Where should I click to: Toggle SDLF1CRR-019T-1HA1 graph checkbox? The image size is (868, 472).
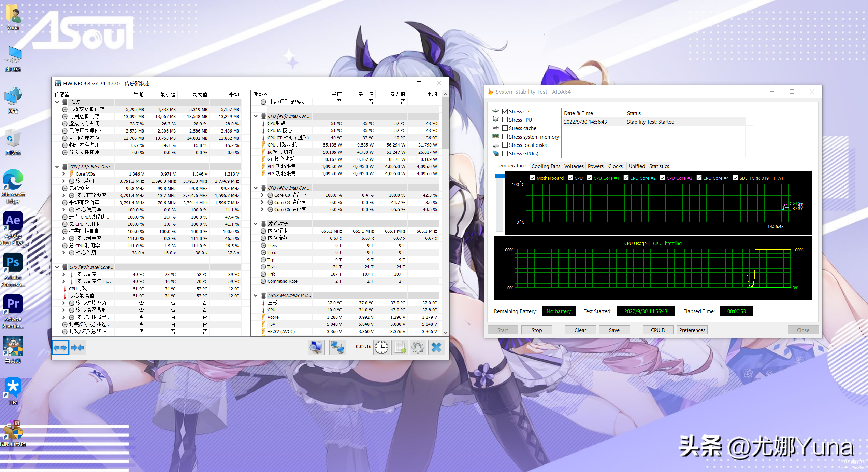pos(735,178)
